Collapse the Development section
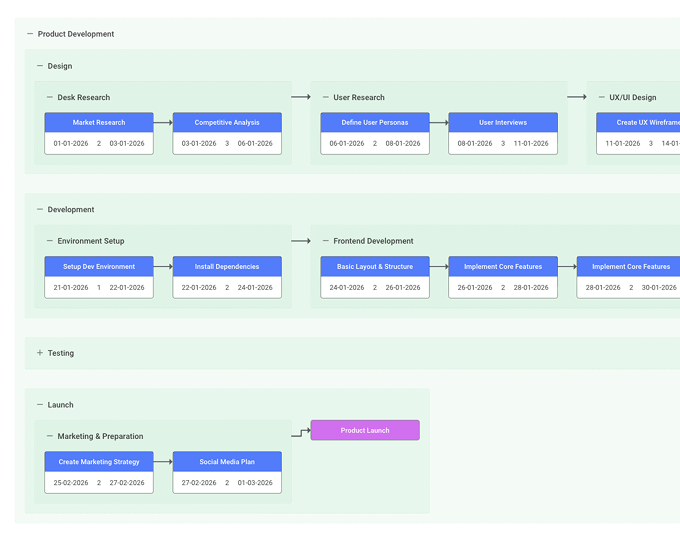The image size is (680, 540). click(40, 210)
